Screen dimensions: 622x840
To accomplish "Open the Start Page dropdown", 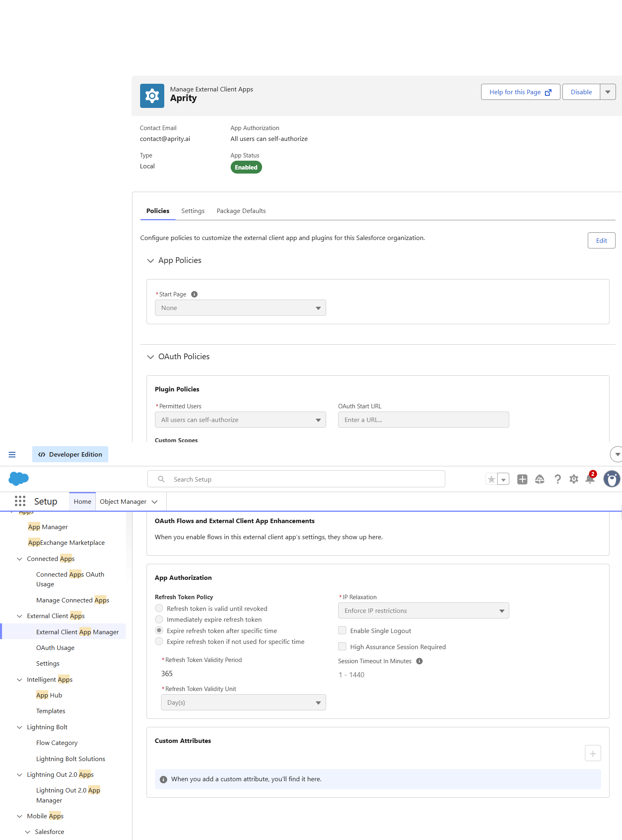I will click(x=240, y=308).
